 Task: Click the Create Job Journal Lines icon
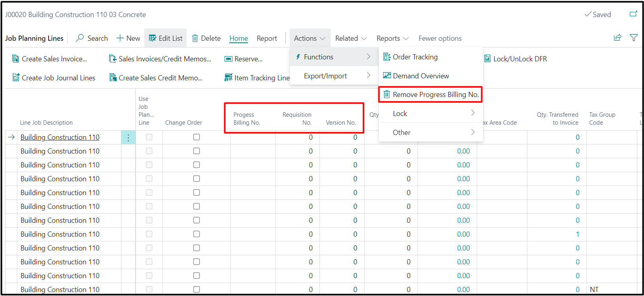pyautogui.click(x=16, y=78)
